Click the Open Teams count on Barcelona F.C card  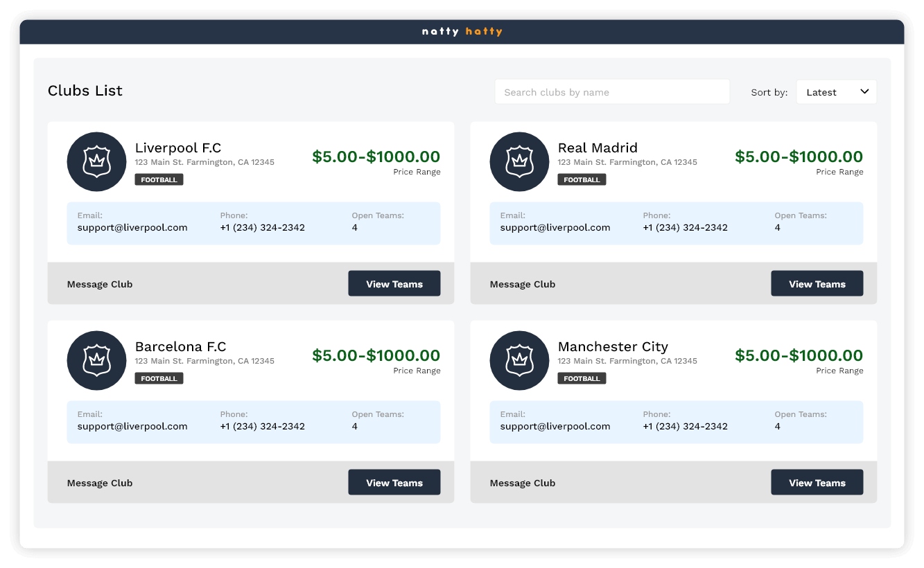[x=354, y=426]
